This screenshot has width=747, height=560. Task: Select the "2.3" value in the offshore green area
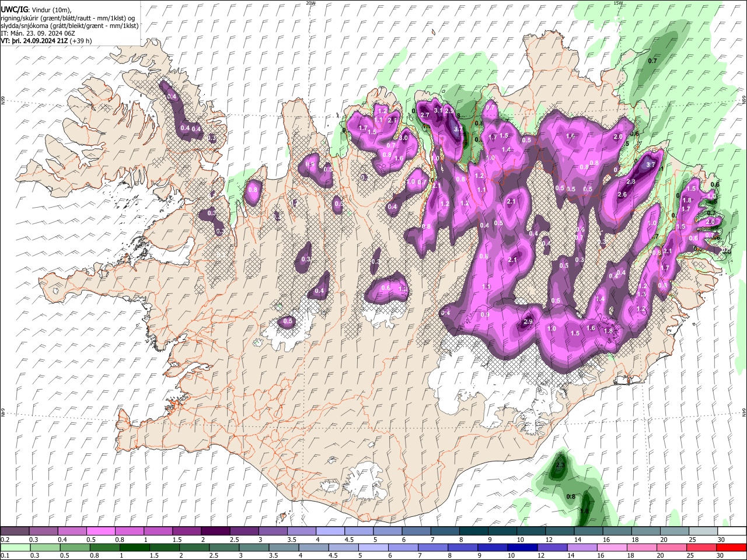coord(560,465)
